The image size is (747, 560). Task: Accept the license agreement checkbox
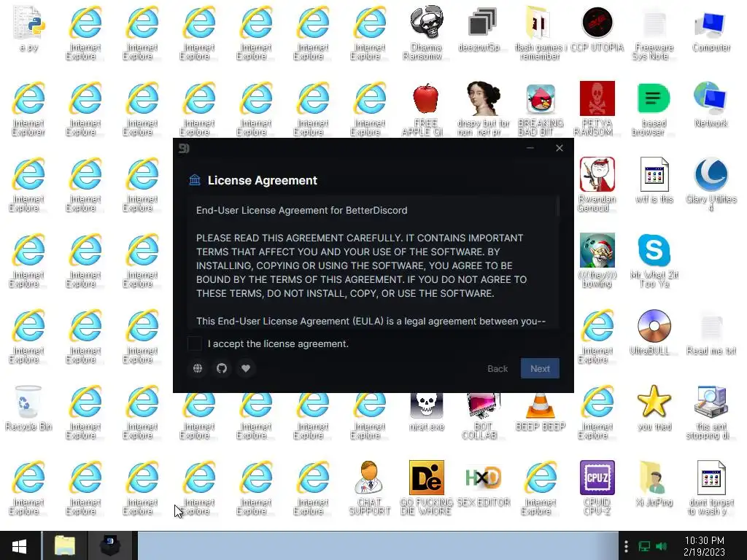[x=194, y=343]
